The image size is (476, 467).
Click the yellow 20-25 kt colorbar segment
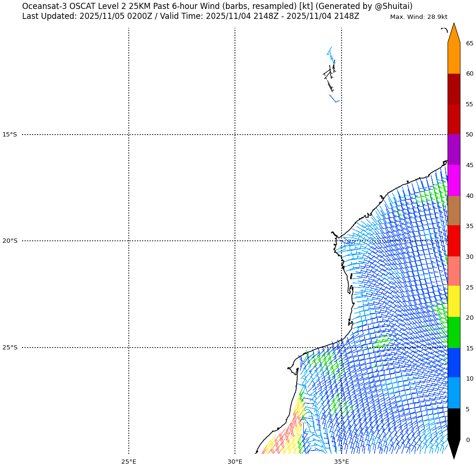(x=453, y=302)
